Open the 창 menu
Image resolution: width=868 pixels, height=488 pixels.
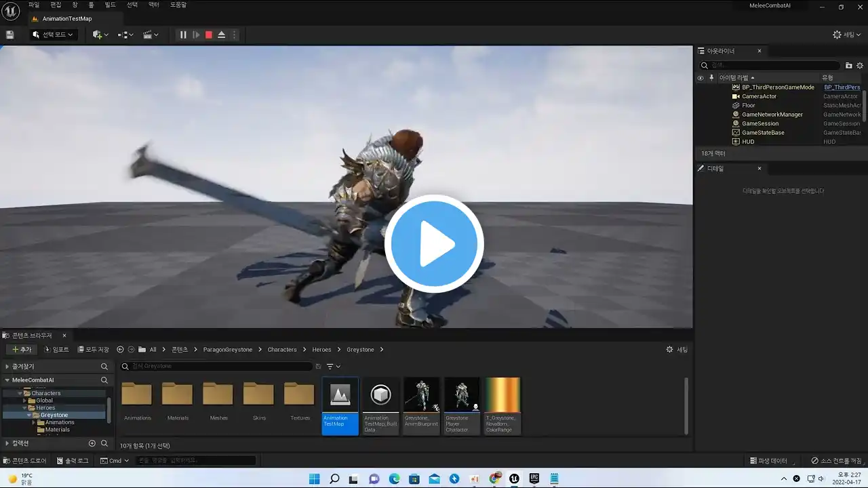tap(75, 5)
